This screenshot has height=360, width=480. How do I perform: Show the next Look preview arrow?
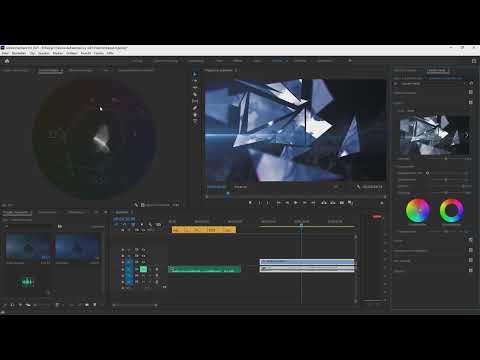[x=466, y=135]
